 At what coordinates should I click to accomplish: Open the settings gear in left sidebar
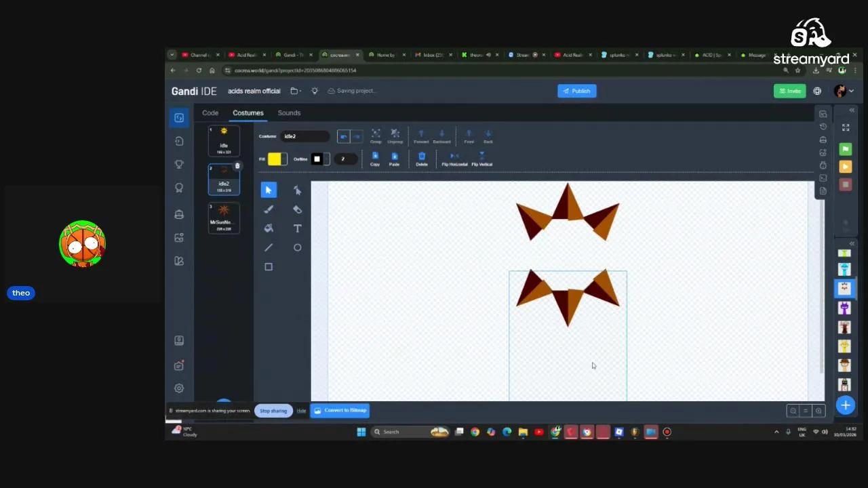point(179,388)
